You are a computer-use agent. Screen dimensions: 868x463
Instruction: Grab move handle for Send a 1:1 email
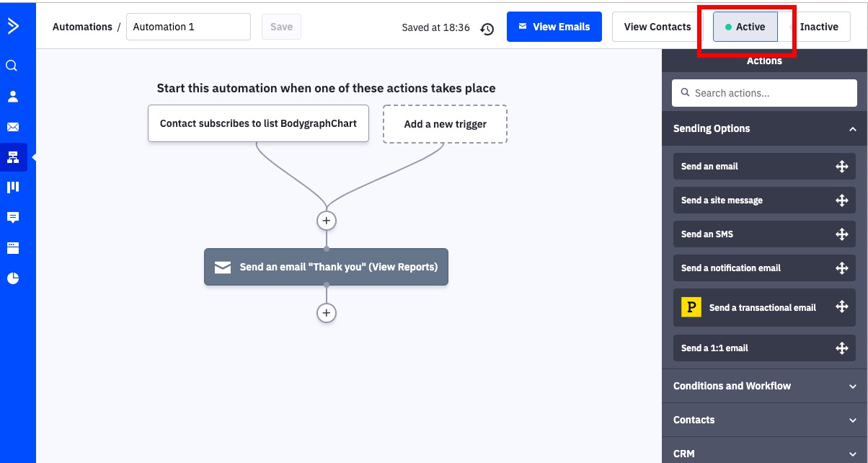point(841,348)
